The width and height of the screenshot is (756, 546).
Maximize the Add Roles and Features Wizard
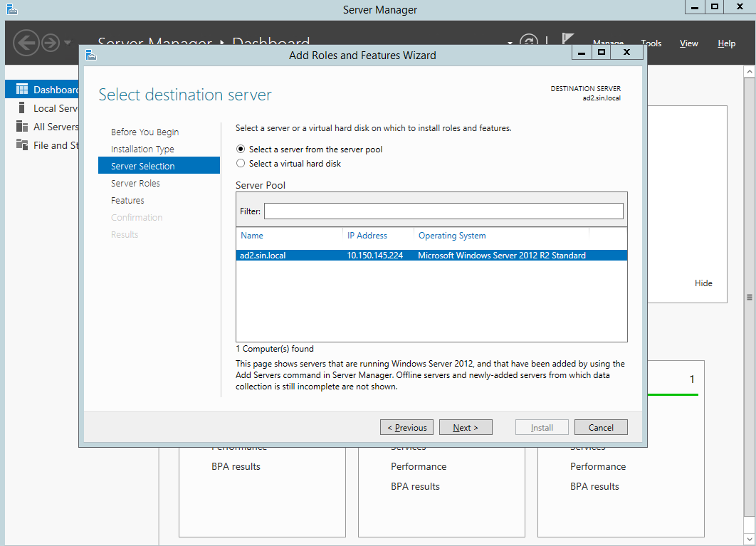pyautogui.click(x=601, y=53)
